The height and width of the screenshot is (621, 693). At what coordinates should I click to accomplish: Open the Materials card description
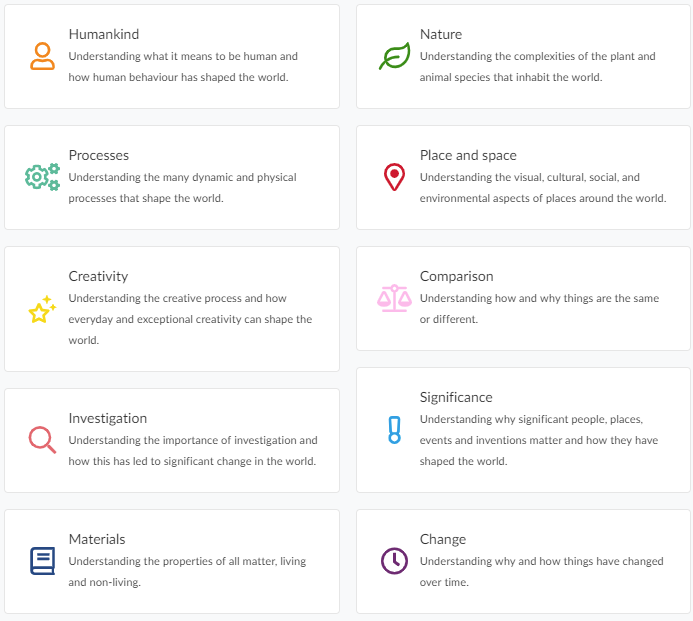pos(187,572)
